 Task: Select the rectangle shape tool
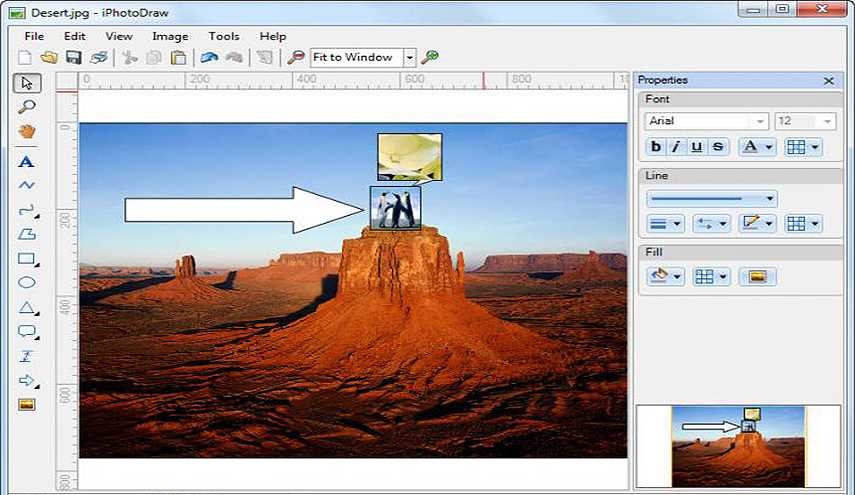[27, 259]
